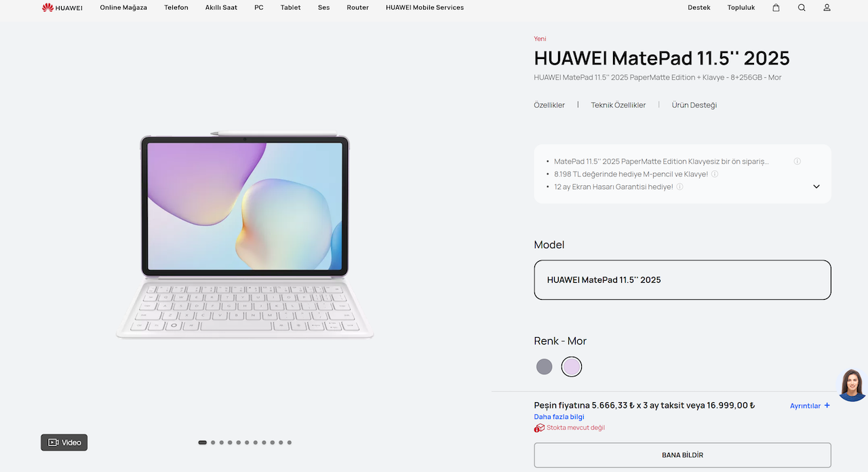Image resolution: width=868 pixels, height=472 pixels.
Task: Open the Daha fazla bilgi link
Action: 559,417
